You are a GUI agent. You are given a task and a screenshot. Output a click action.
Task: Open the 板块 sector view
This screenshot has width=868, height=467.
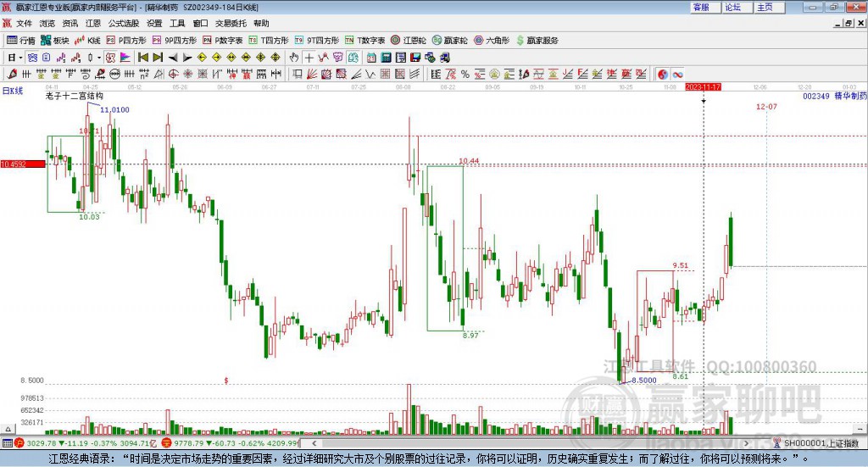coord(55,41)
